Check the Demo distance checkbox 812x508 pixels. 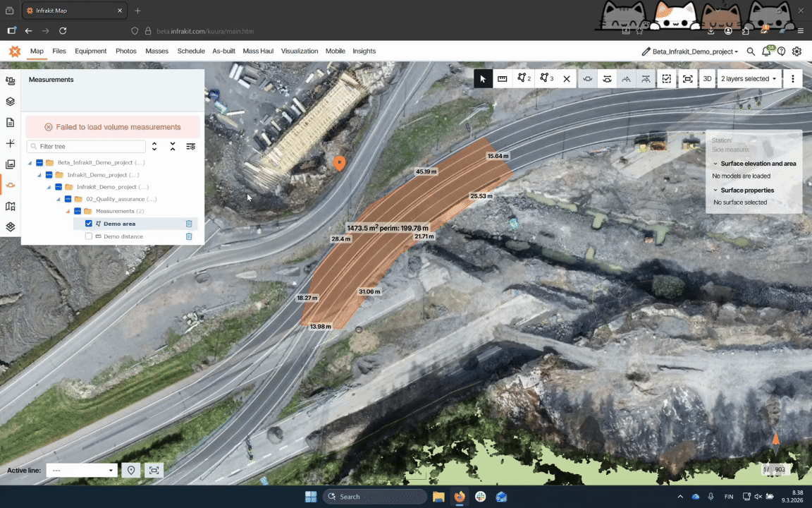(89, 236)
